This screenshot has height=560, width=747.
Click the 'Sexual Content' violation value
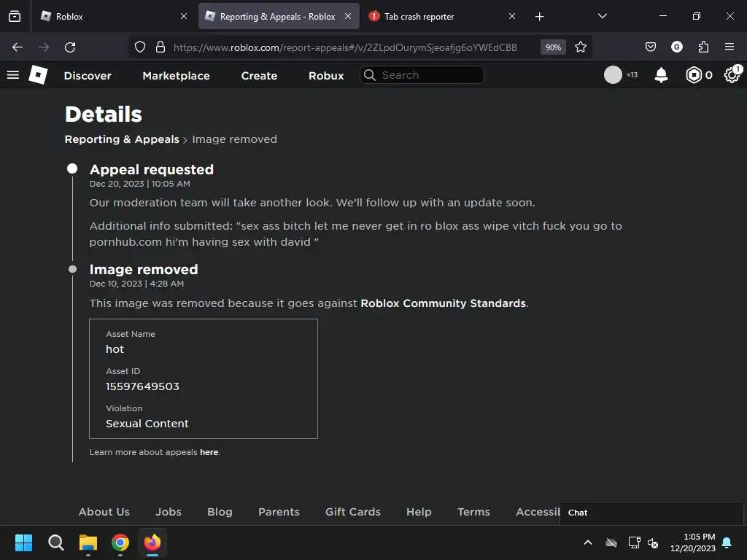coord(147,424)
